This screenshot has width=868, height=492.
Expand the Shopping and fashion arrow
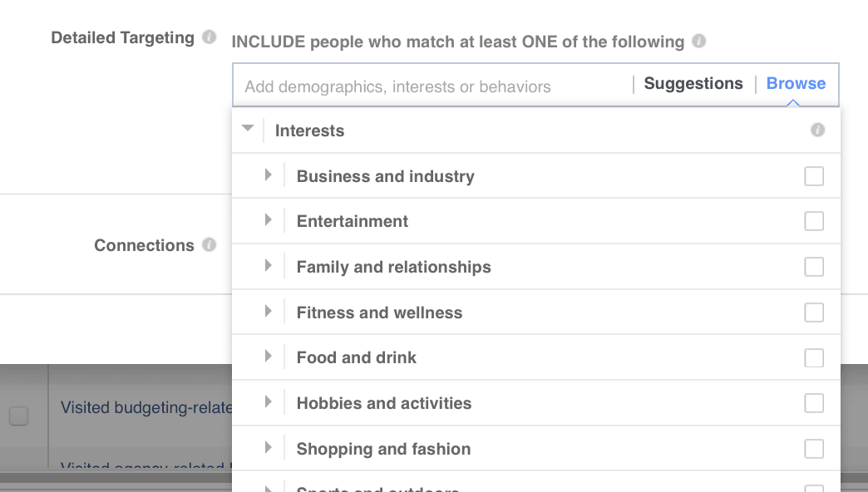[268, 448]
